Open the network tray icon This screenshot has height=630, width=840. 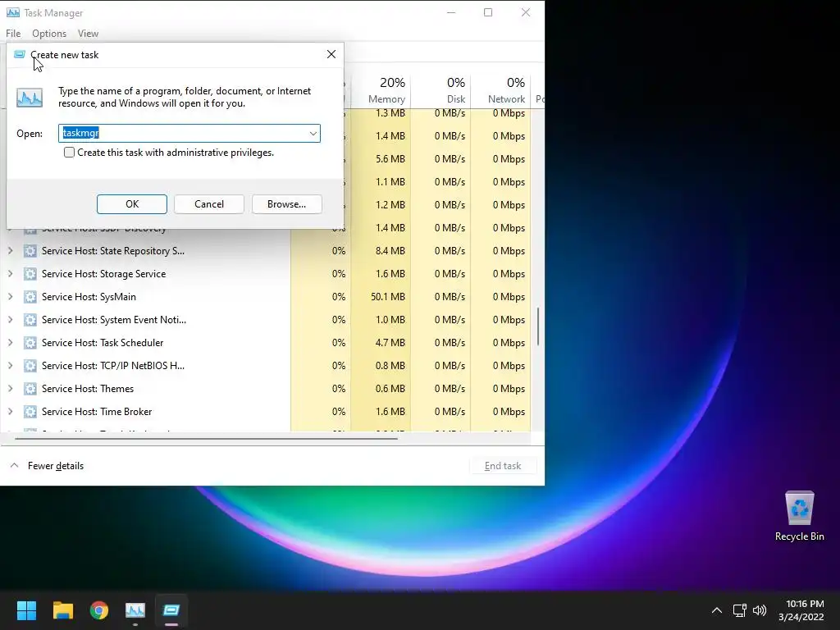[x=740, y=610]
